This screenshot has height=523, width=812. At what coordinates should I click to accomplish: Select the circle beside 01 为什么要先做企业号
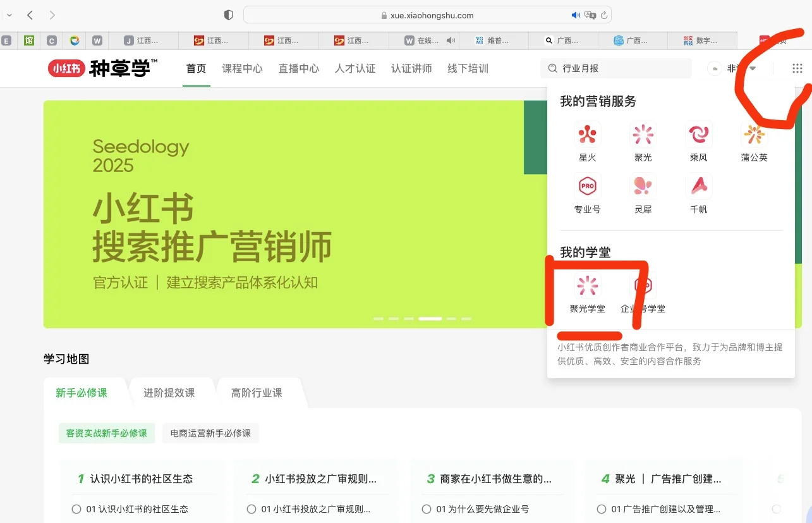(426, 509)
